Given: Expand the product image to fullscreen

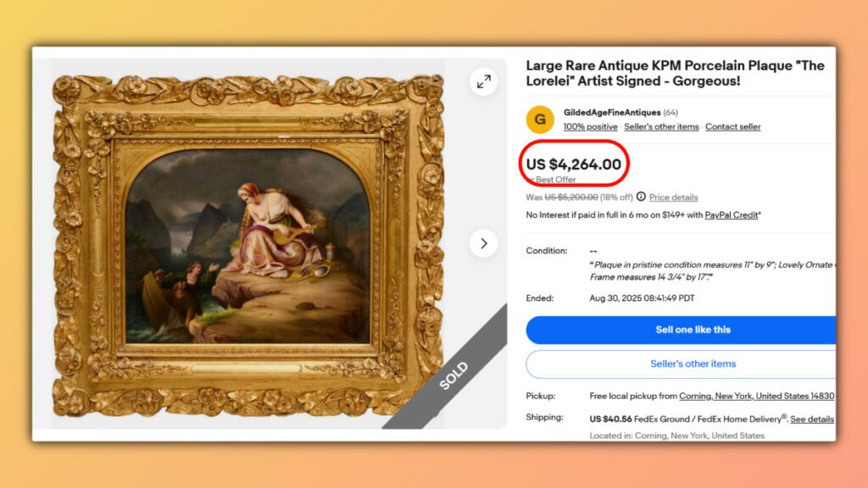Looking at the screenshot, I should tap(483, 82).
